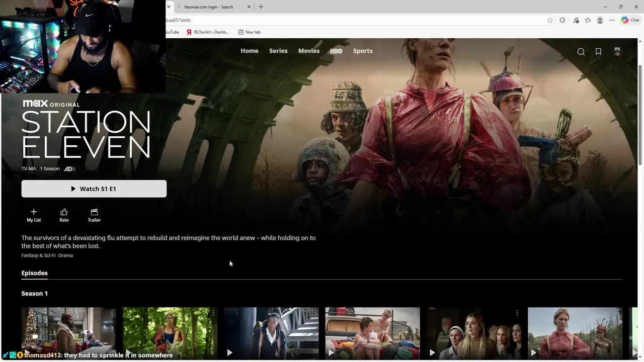Close the hbomax.com login search tab
The width and height of the screenshot is (644, 362).
tap(249, 7)
